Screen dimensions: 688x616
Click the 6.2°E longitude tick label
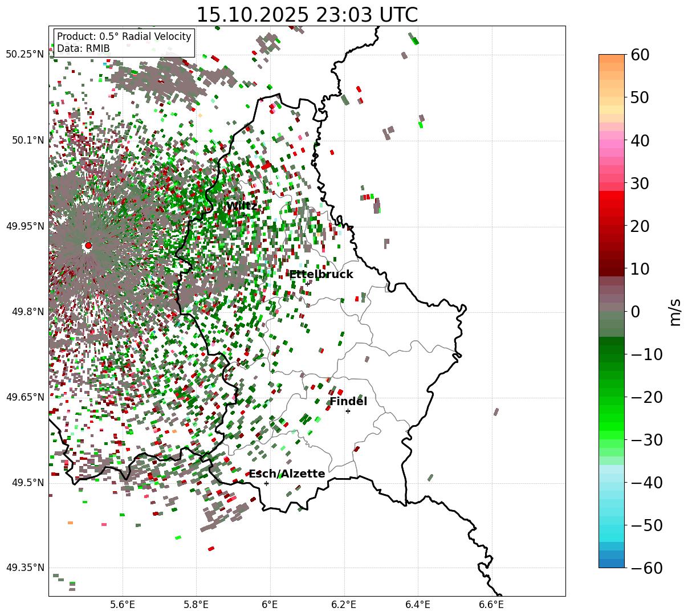click(344, 605)
